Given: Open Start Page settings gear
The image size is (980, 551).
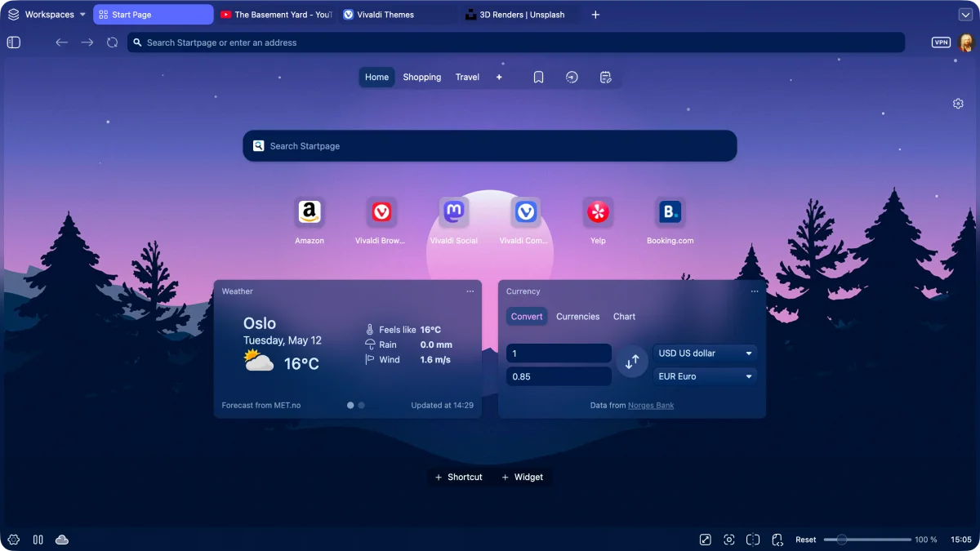Looking at the screenshot, I should pos(958,104).
